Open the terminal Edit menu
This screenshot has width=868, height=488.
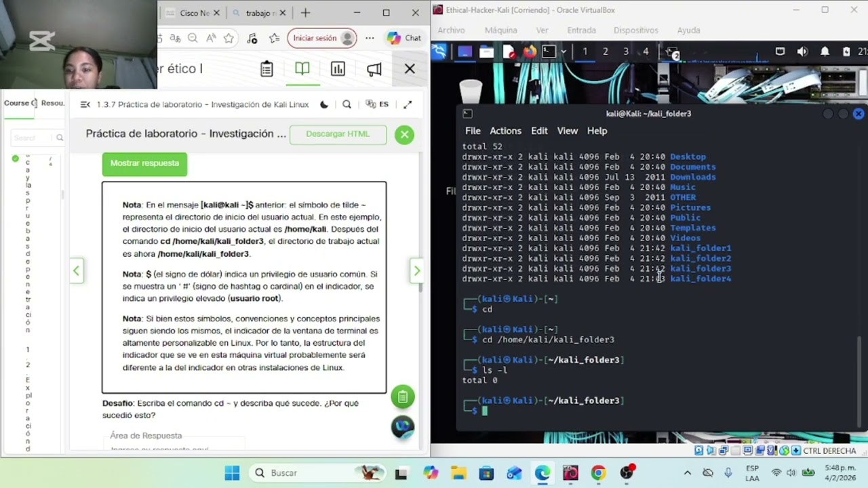click(x=539, y=131)
